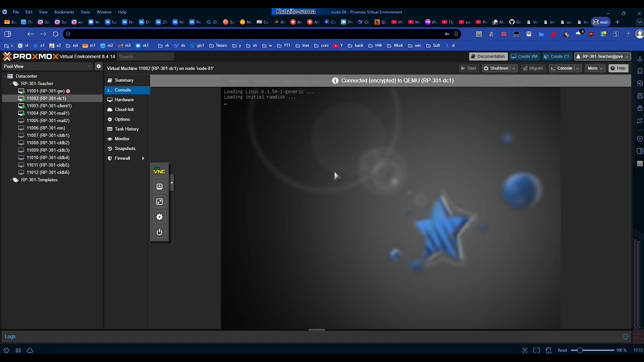The width and height of the screenshot is (644, 362).
Task: Click the Create VM button
Action: 524,56
